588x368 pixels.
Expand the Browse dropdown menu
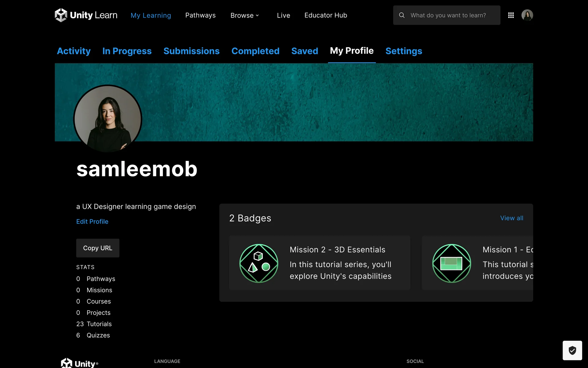click(244, 15)
